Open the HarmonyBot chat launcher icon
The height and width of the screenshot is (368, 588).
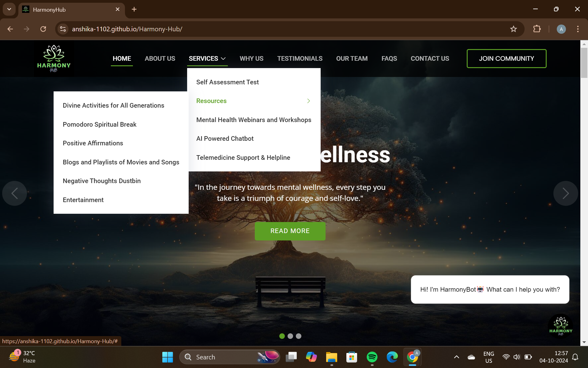tap(560, 326)
